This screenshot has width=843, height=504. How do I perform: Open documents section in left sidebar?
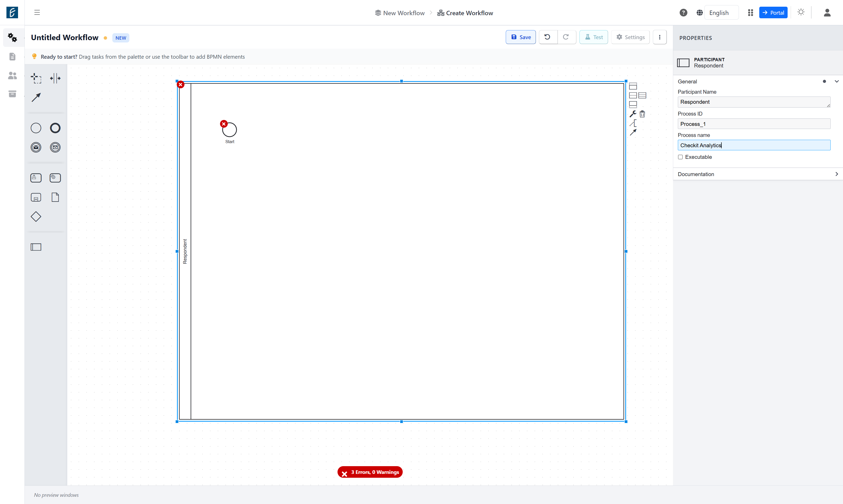coord(12,56)
